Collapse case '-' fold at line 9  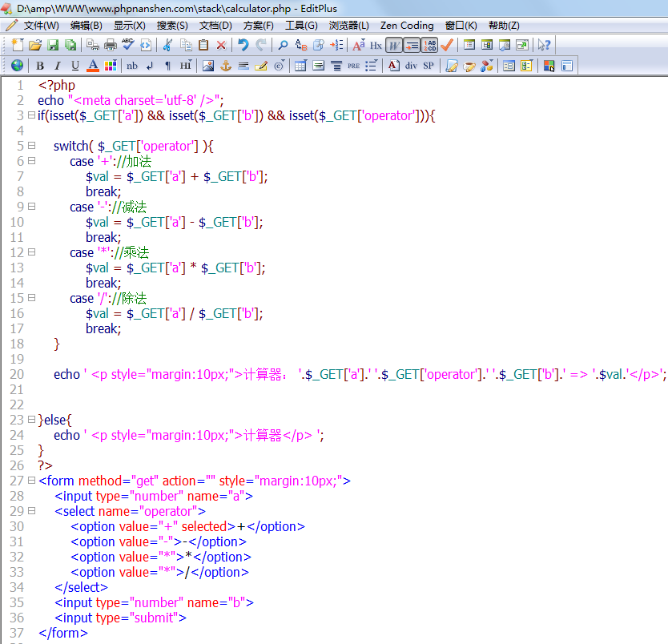31,206
